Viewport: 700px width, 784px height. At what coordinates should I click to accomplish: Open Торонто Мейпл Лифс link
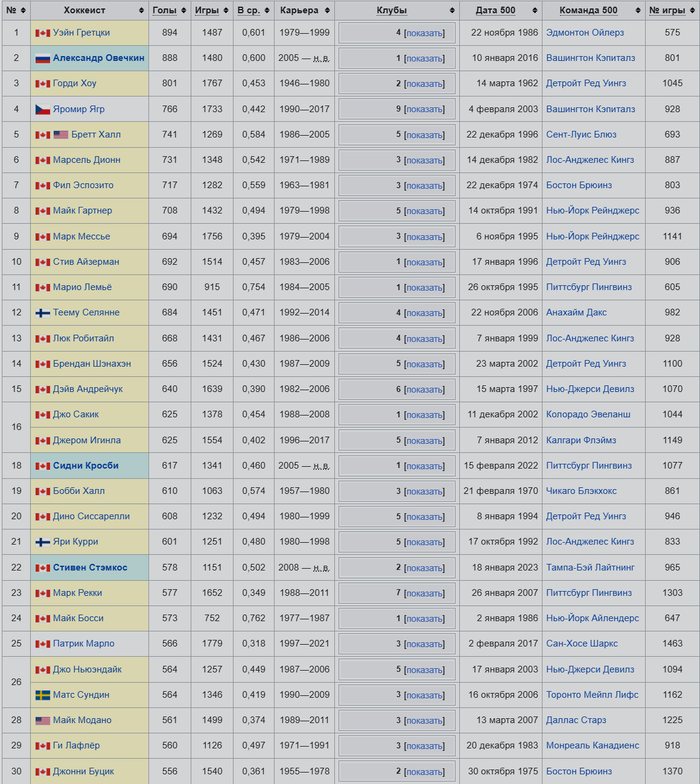[x=592, y=695]
